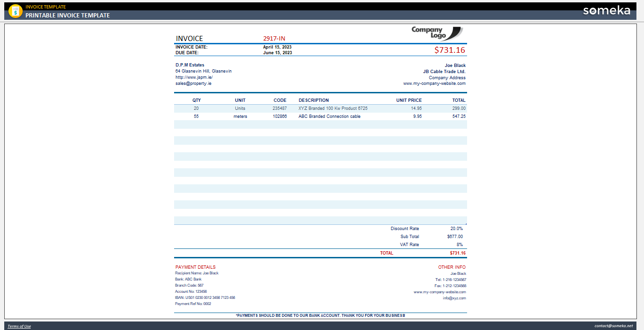Select the code cell 102866

point(280,116)
